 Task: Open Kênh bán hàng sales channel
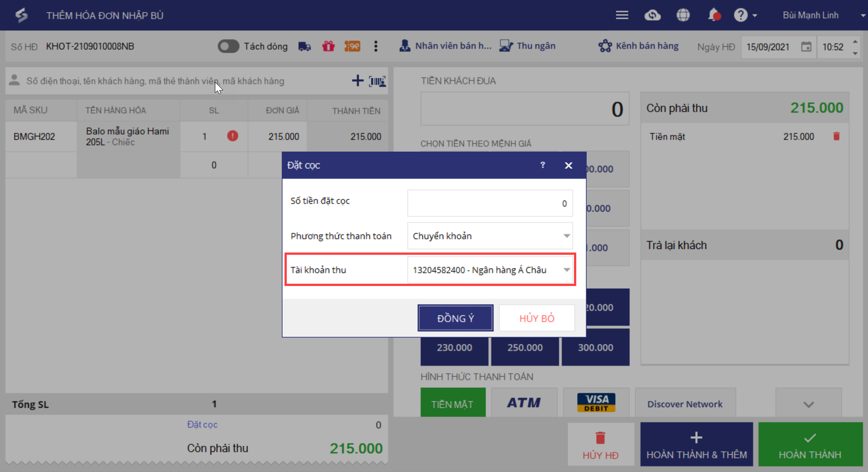[x=638, y=46]
